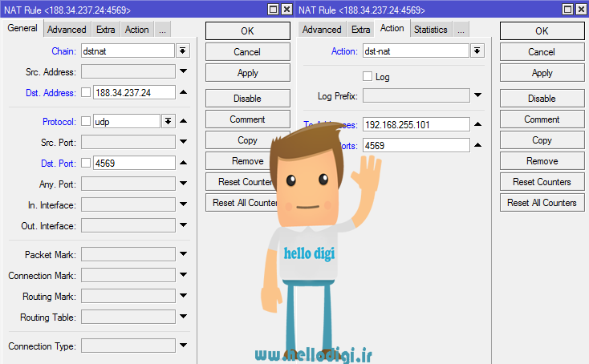The height and width of the screenshot is (364, 589).
Task: Collapse the To Ports field
Action: pyautogui.click(x=477, y=145)
